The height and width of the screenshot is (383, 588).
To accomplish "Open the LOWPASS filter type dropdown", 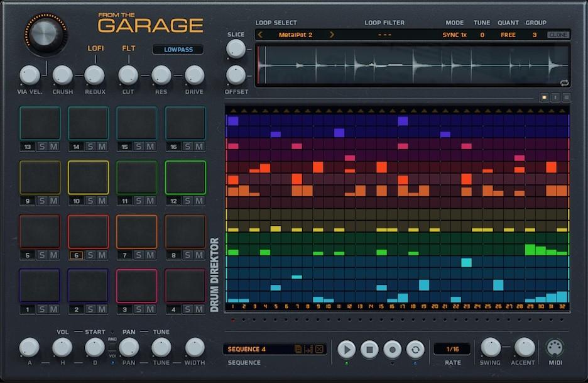I will (178, 50).
